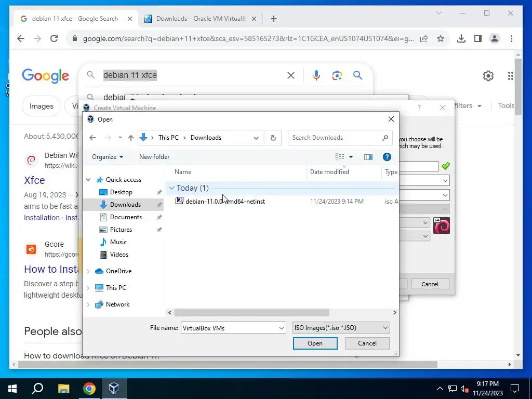Expand the This PC node
The height and width of the screenshot is (399, 532).
click(88, 288)
